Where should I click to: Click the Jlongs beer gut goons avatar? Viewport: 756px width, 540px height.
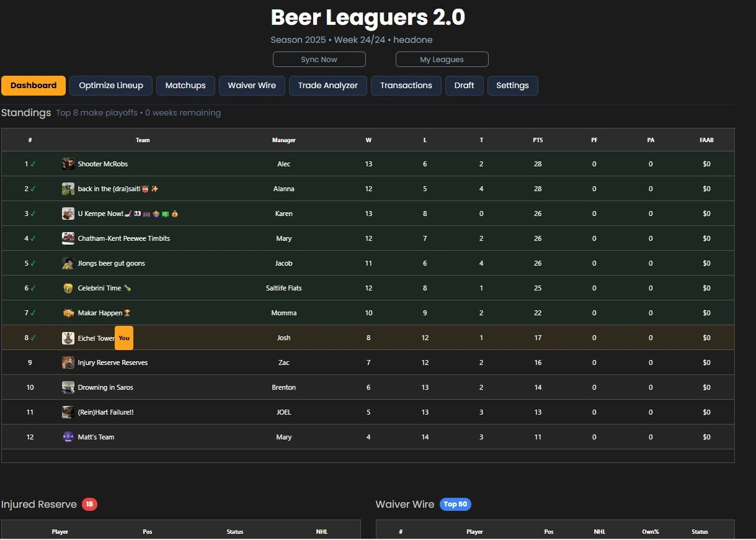68,263
